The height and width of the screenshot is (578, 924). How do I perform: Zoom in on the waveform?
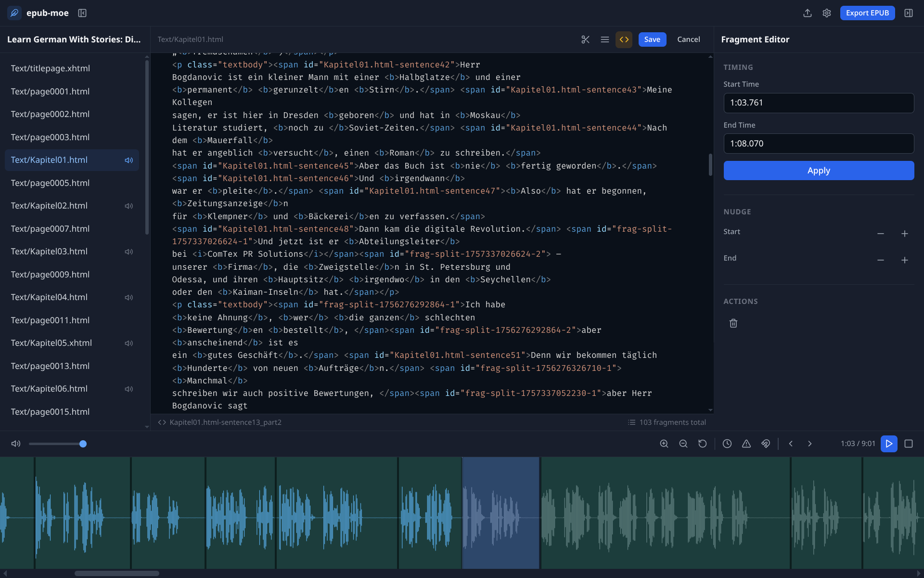(664, 444)
